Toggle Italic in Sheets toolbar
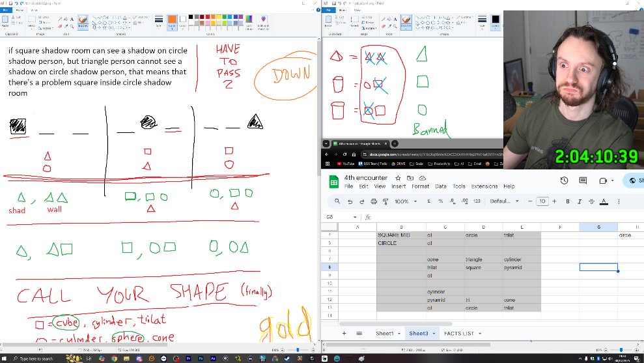 coord(580,201)
